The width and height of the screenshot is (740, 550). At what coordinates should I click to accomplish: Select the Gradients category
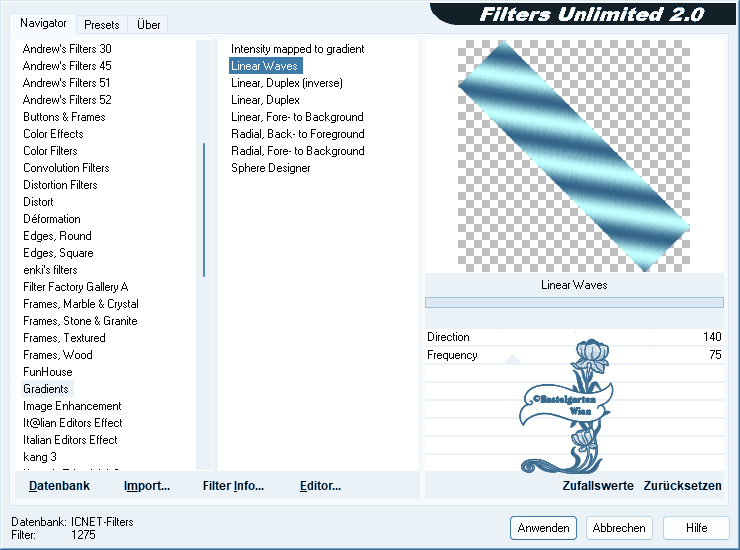pos(46,389)
